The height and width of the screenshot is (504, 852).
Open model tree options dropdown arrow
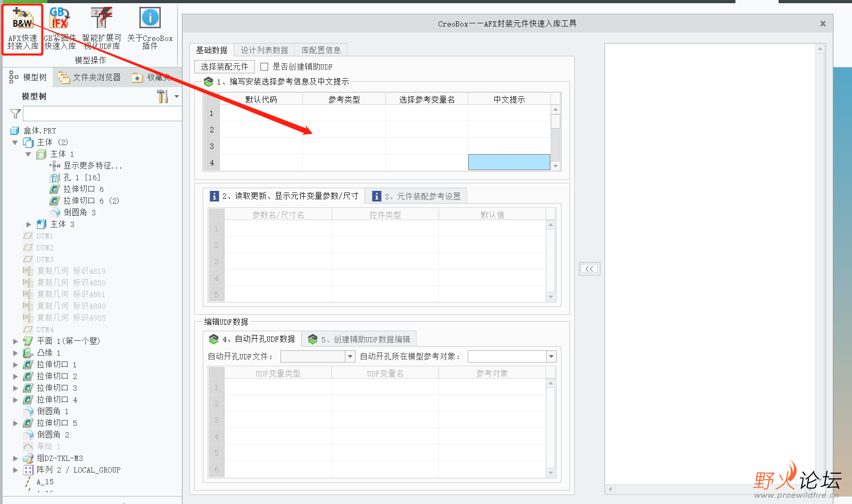pos(176,97)
